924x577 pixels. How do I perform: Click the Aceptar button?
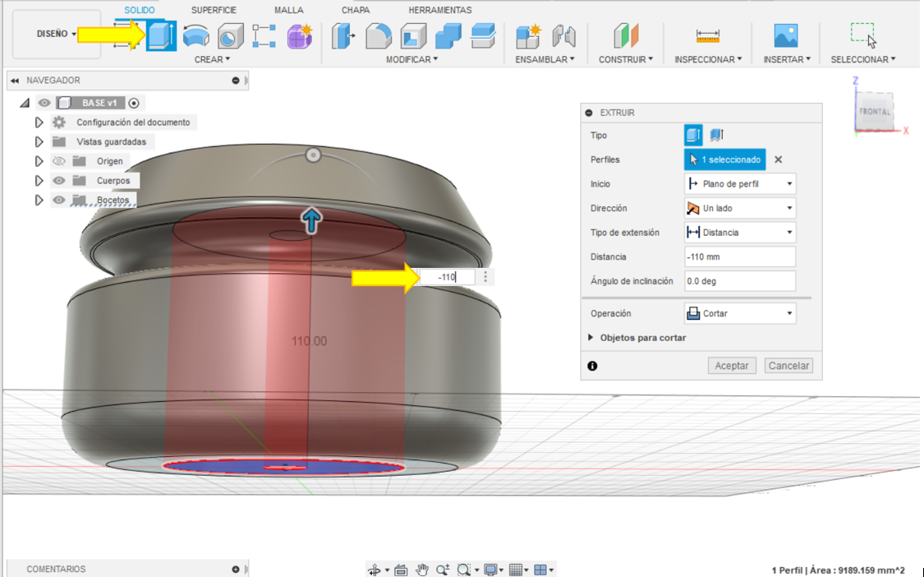732,366
